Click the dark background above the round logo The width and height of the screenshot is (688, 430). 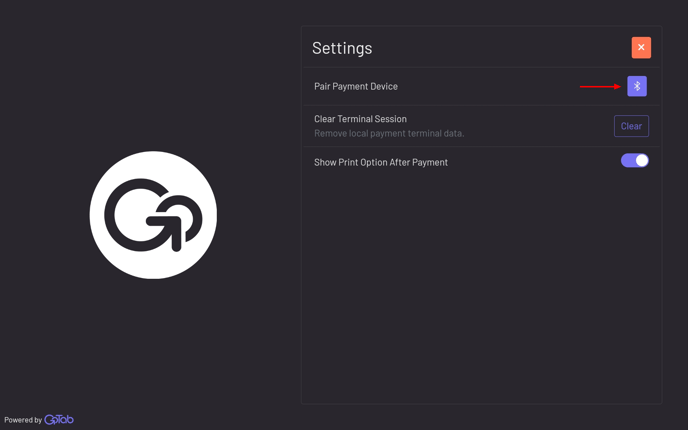coord(153,75)
